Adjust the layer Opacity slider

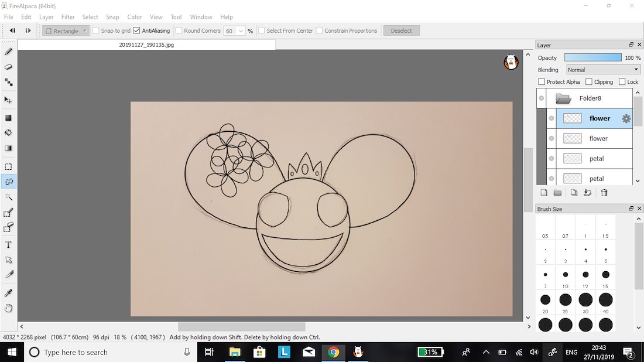point(593,57)
